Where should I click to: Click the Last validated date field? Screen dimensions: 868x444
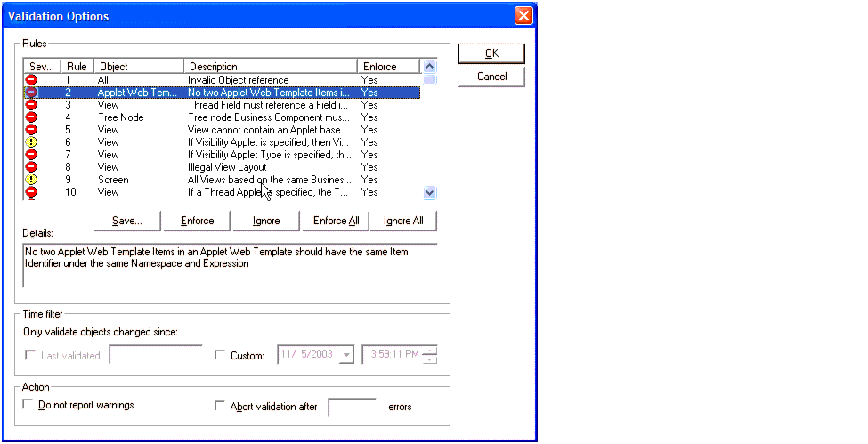156,354
